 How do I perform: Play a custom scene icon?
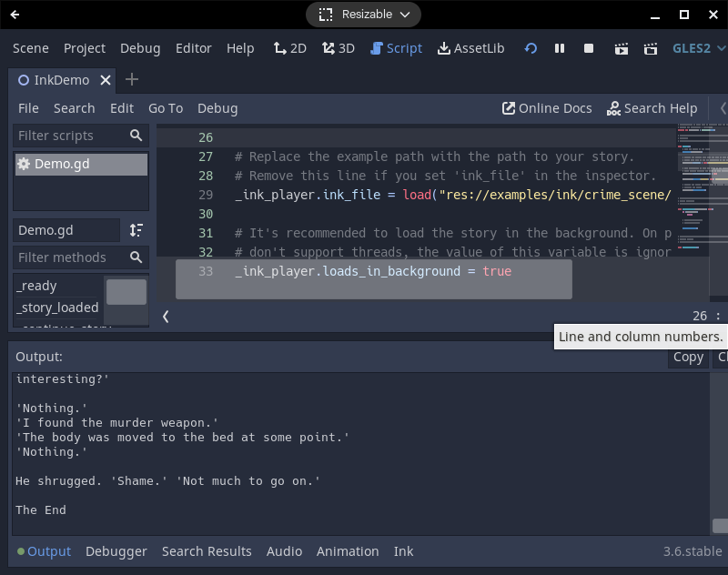click(x=650, y=48)
